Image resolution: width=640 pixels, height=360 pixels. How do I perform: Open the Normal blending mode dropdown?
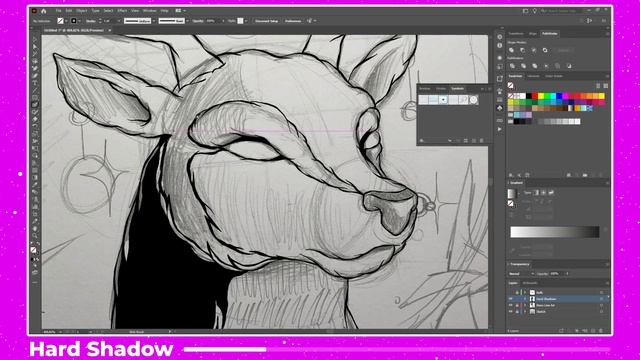pyautogui.click(x=521, y=273)
